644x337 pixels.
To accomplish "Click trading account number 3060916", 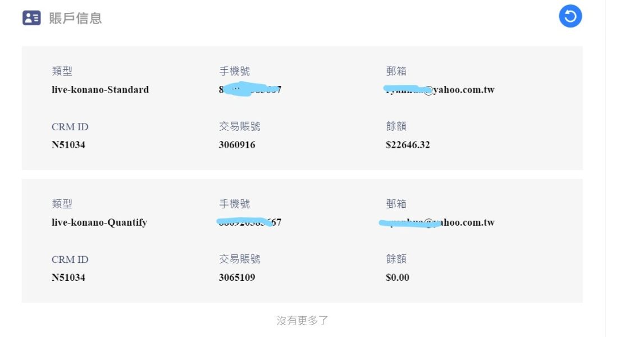I will click(237, 145).
